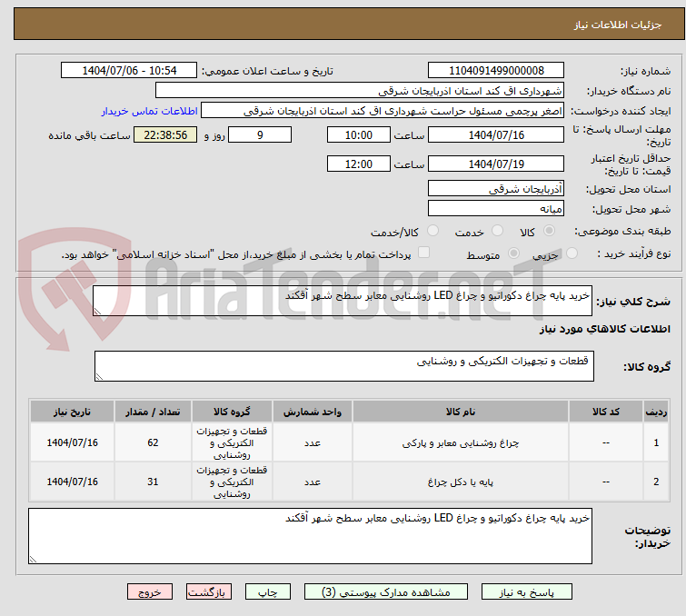Click the ایجاد کننده درخواست field

tap(383, 111)
